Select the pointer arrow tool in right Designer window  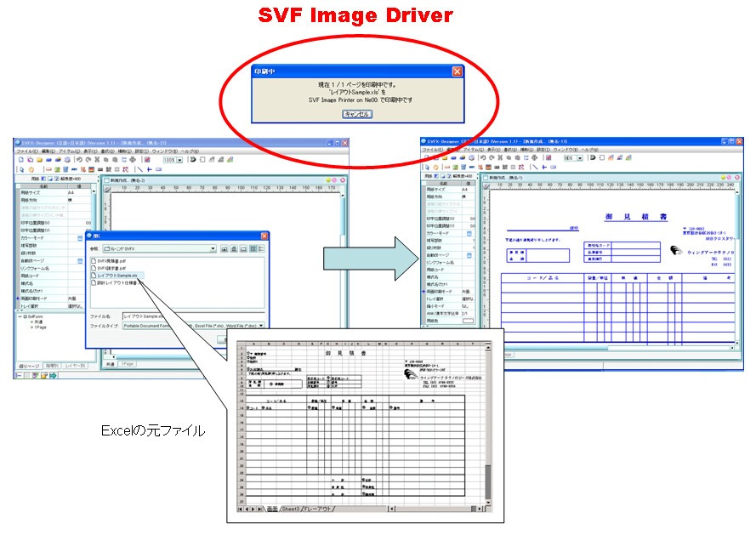427,167
